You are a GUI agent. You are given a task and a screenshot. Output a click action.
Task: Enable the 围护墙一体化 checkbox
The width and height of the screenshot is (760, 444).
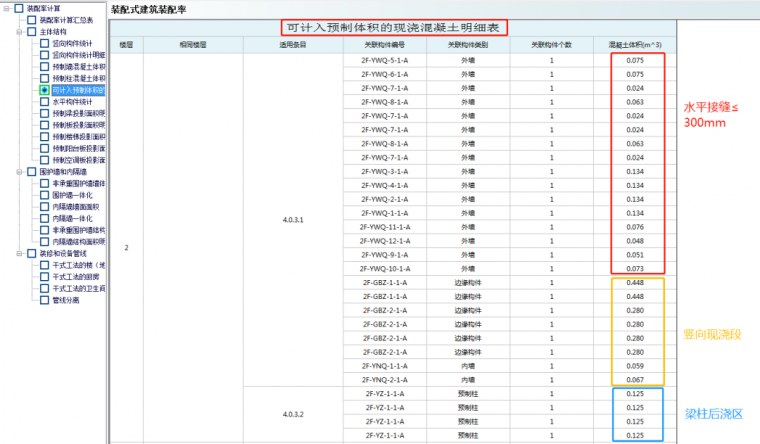44,195
